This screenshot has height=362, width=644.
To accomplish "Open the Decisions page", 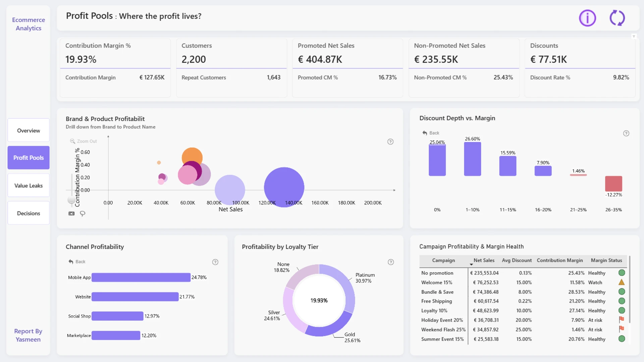I will (x=29, y=213).
